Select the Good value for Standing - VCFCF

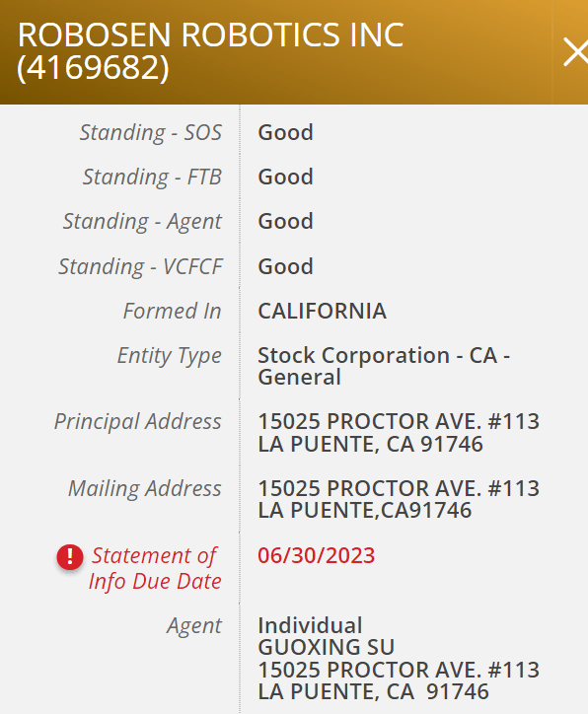click(285, 266)
